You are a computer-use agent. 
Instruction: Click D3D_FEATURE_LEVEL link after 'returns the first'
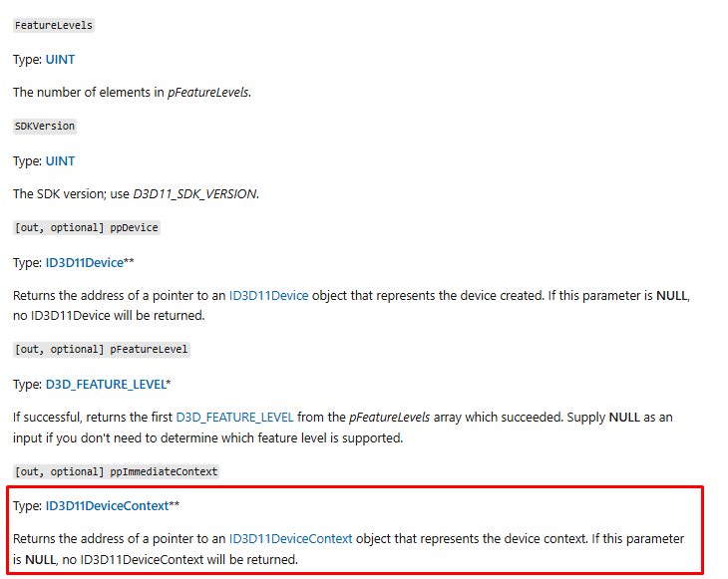pyautogui.click(x=235, y=418)
